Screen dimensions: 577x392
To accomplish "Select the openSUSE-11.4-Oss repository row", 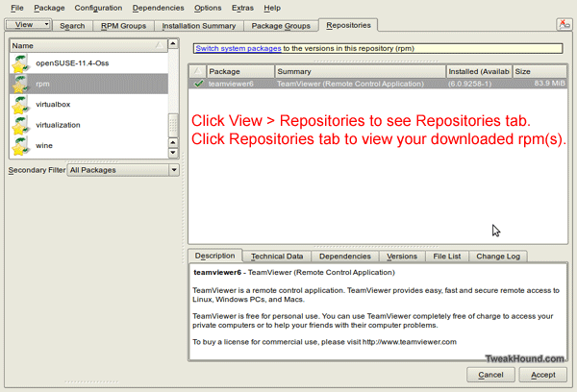I will tap(89, 63).
